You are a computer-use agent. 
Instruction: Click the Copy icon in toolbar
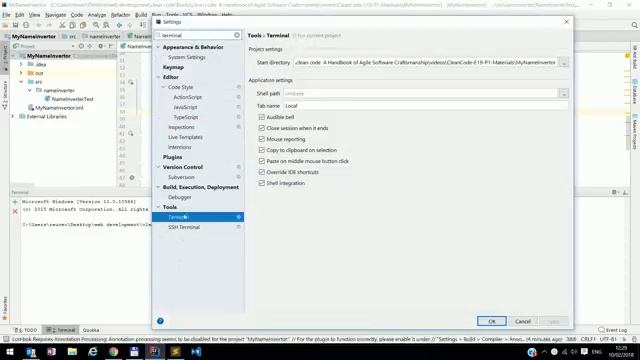coord(72,25)
